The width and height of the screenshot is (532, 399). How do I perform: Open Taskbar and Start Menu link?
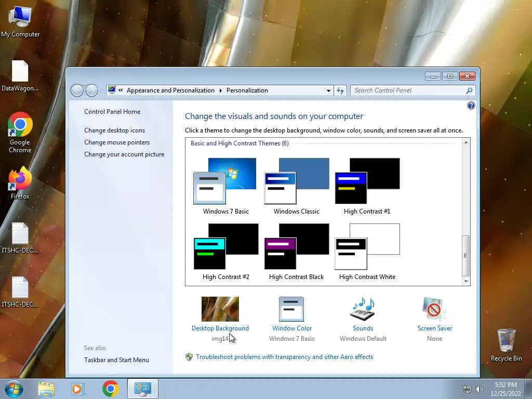(116, 360)
